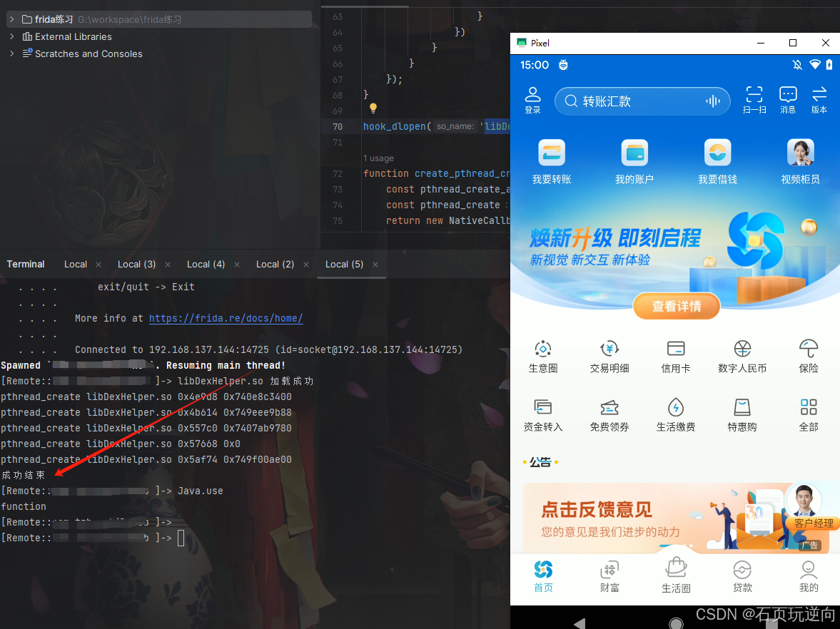This screenshot has width=840, height=629.
Task: Tap Android back navigation button
Action: [580, 623]
